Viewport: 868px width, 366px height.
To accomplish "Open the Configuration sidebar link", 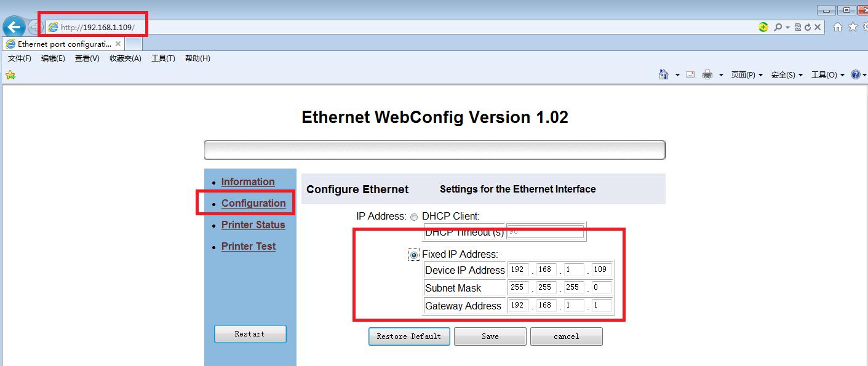I will coord(253,203).
